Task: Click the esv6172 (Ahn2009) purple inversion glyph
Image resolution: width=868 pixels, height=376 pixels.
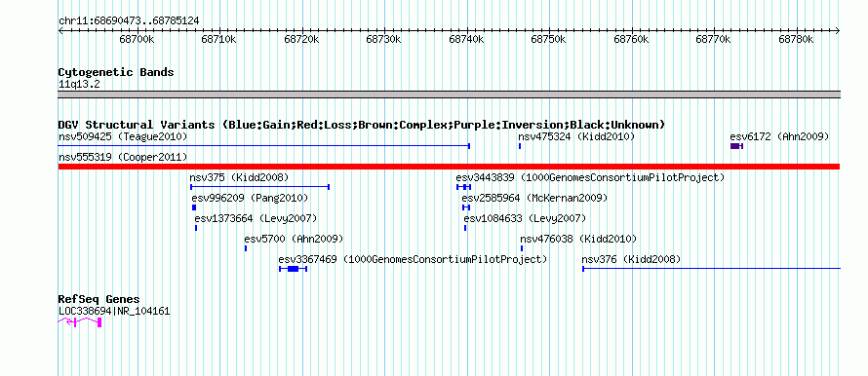Action: click(736, 146)
